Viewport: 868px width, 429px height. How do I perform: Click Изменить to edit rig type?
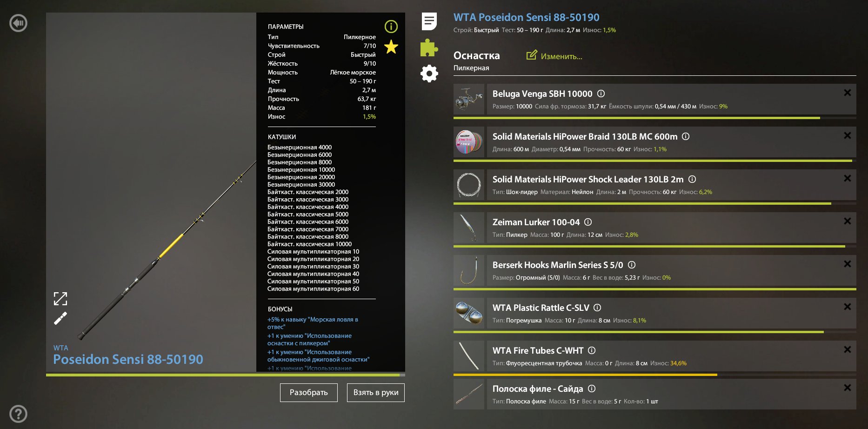554,56
